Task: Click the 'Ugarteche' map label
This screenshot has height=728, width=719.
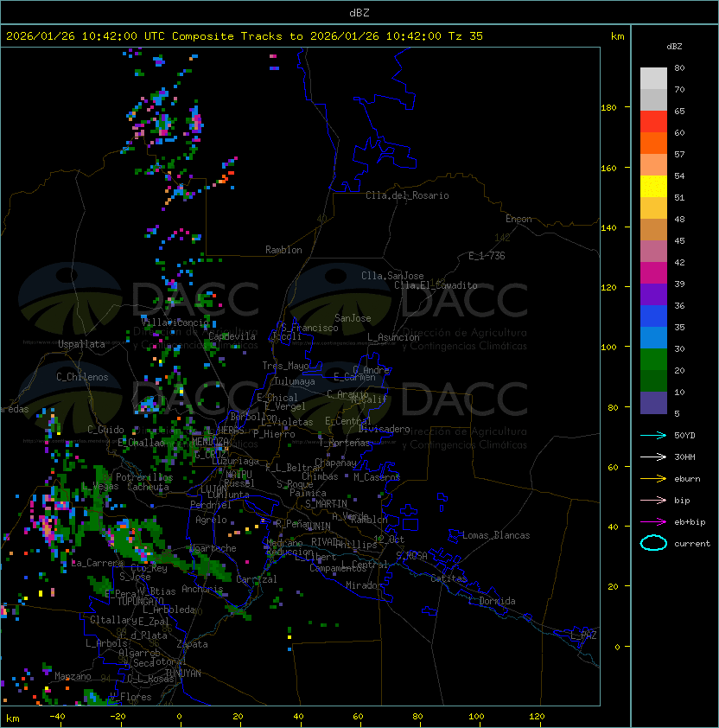Action: [x=213, y=548]
